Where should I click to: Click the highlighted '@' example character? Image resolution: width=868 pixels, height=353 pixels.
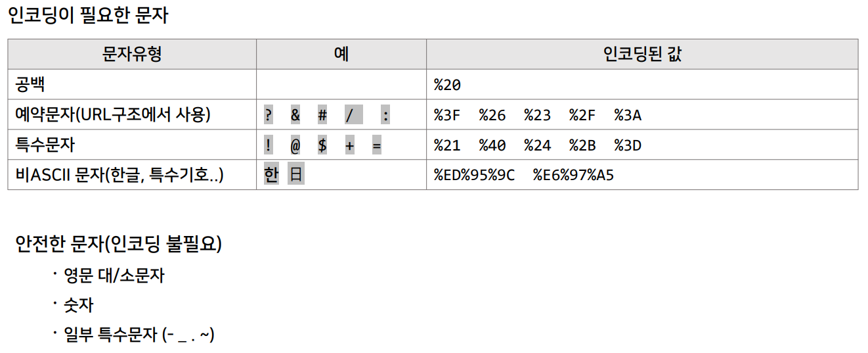pos(295,145)
